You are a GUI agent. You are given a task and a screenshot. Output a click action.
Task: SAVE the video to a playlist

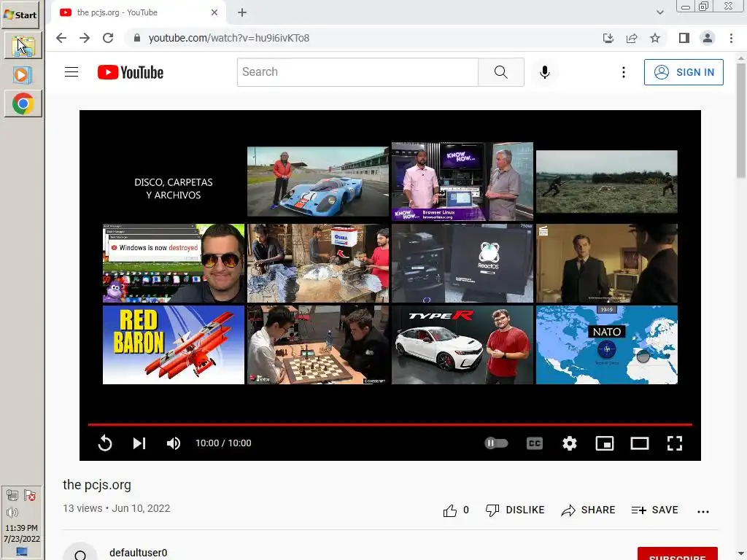point(654,510)
